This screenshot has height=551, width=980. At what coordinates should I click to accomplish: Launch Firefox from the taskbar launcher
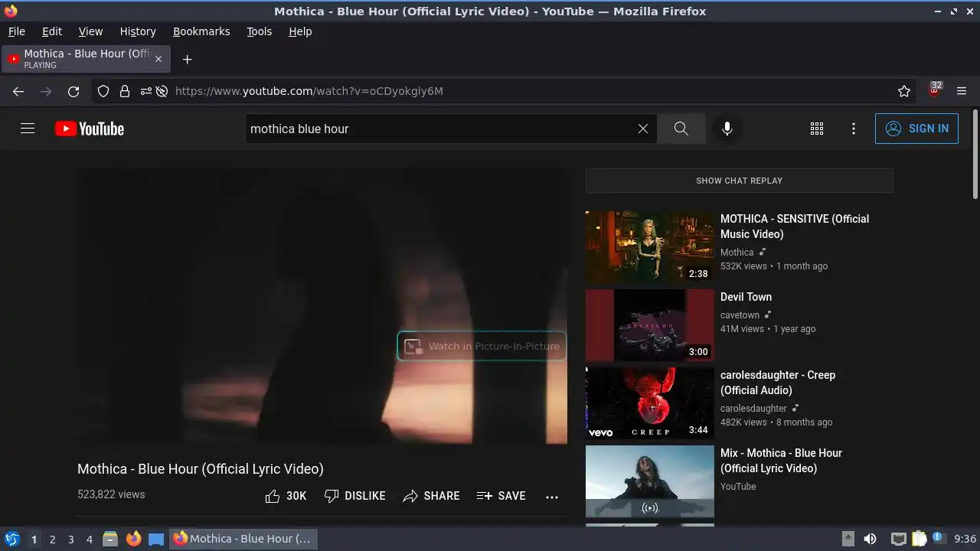(x=133, y=539)
